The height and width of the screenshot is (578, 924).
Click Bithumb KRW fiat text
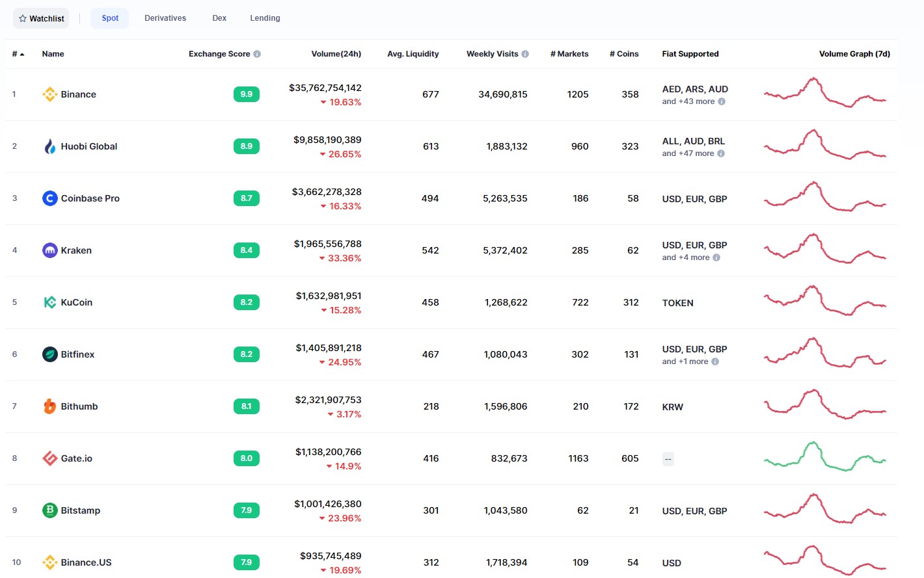pyautogui.click(x=673, y=407)
